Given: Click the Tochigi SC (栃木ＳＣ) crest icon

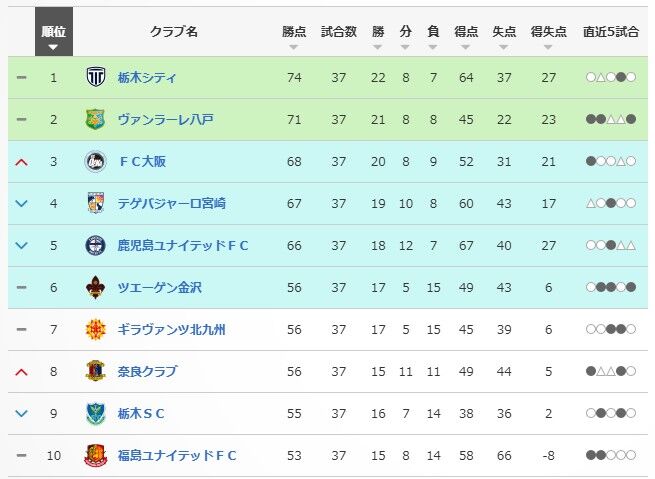Looking at the screenshot, I should (95, 413).
